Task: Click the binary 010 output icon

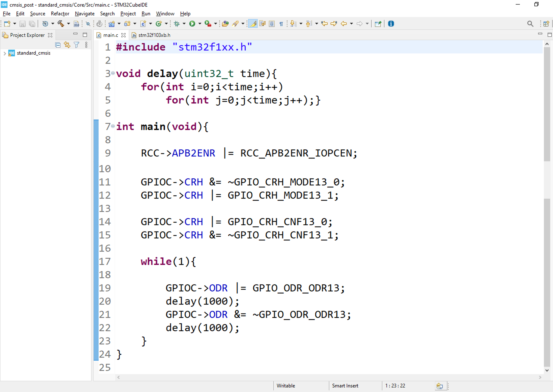Action: (x=76, y=24)
